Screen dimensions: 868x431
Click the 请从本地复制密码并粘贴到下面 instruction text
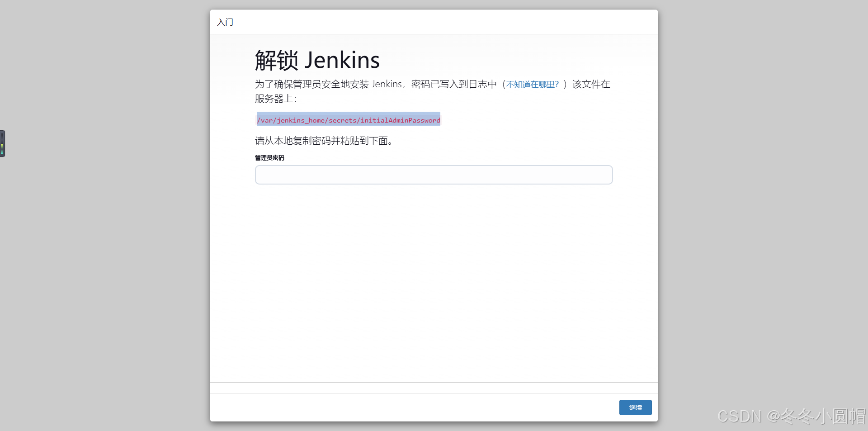pos(324,141)
